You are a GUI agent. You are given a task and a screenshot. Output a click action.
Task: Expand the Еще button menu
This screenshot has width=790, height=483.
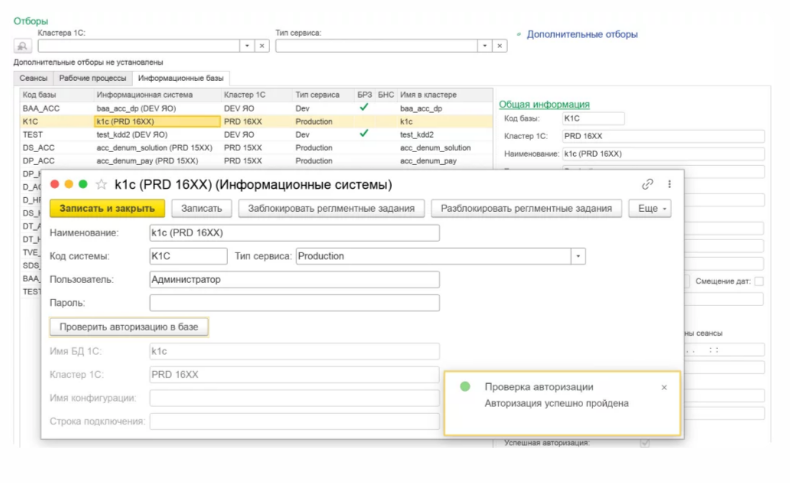(x=650, y=208)
